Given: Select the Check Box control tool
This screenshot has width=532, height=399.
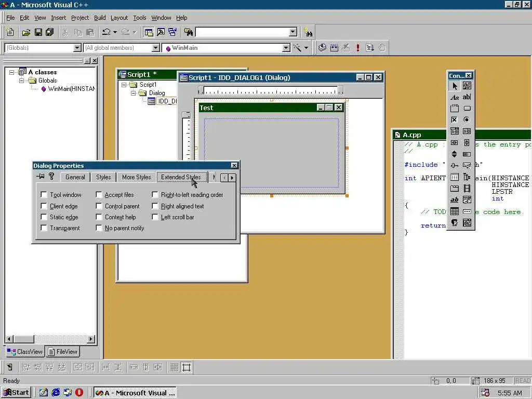Looking at the screenshot, I should [455, 120].
